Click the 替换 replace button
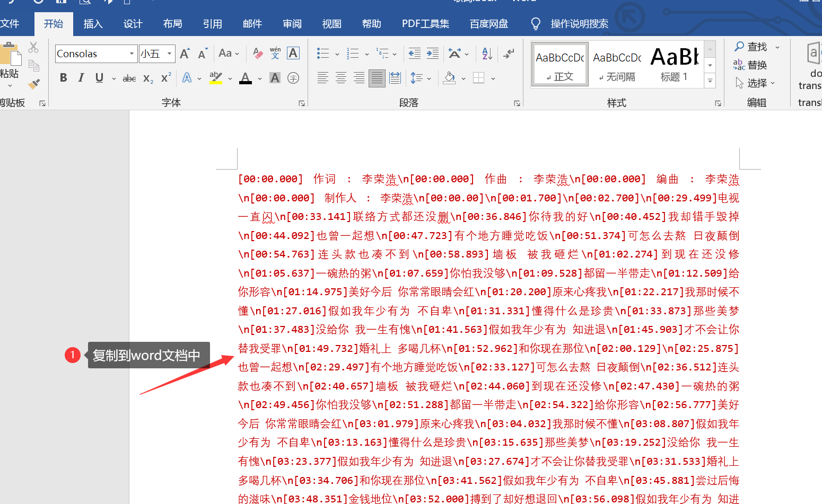This screenshot has width=822, height=504. (751, 65)
